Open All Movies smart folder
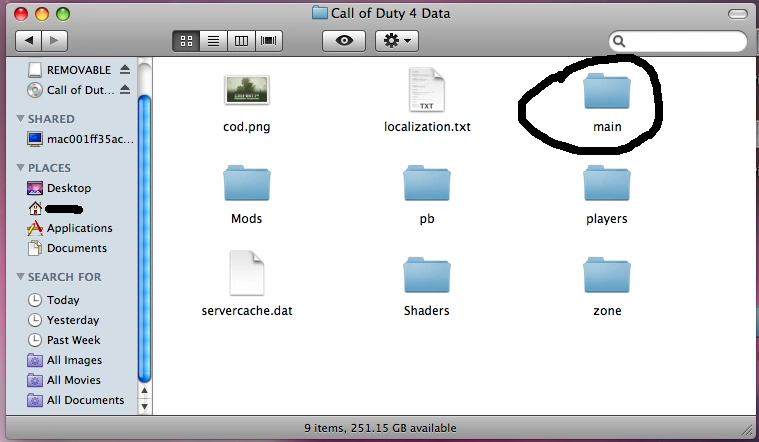Image resolution: width=759 pixels, height=442 pixels. (64, 380)
